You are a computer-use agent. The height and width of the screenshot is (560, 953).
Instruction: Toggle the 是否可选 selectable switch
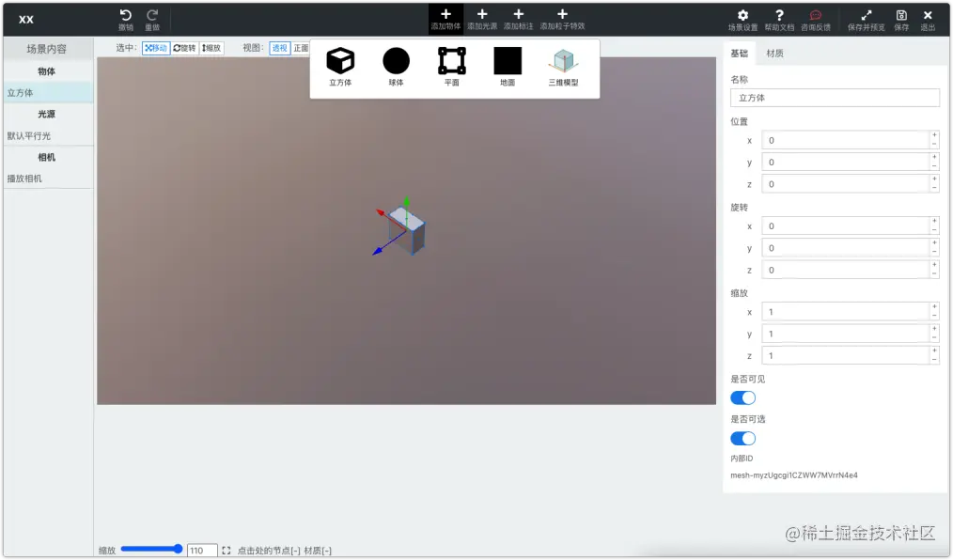pyautogui.click(x=742, y=439)
